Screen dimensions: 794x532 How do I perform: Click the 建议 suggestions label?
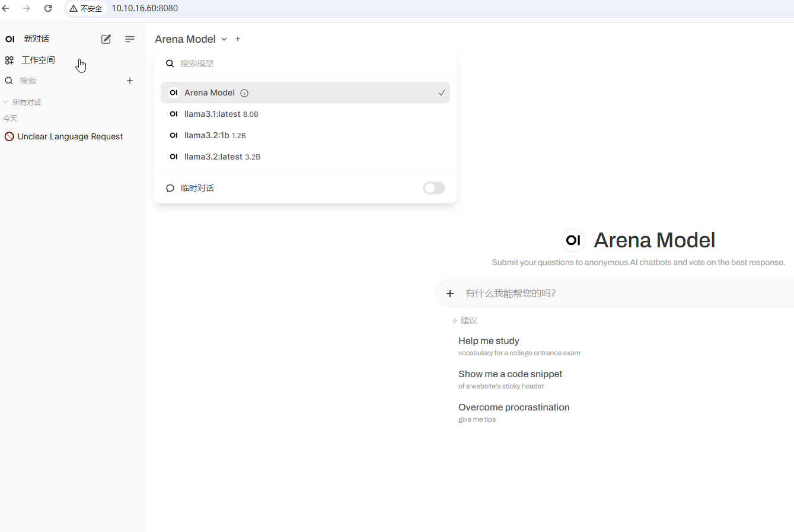[469, 320]
